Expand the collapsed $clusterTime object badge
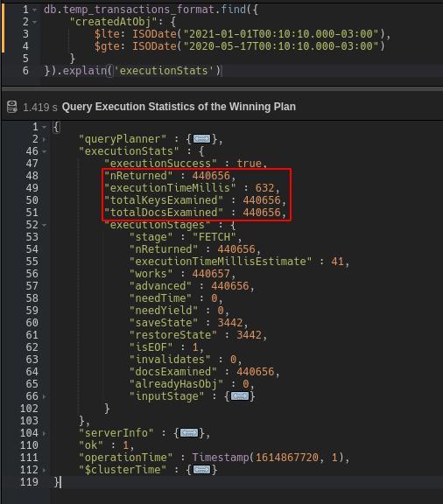Image resolution: width=443 pixels, height=504 pixels. click(x=201, y=470)
